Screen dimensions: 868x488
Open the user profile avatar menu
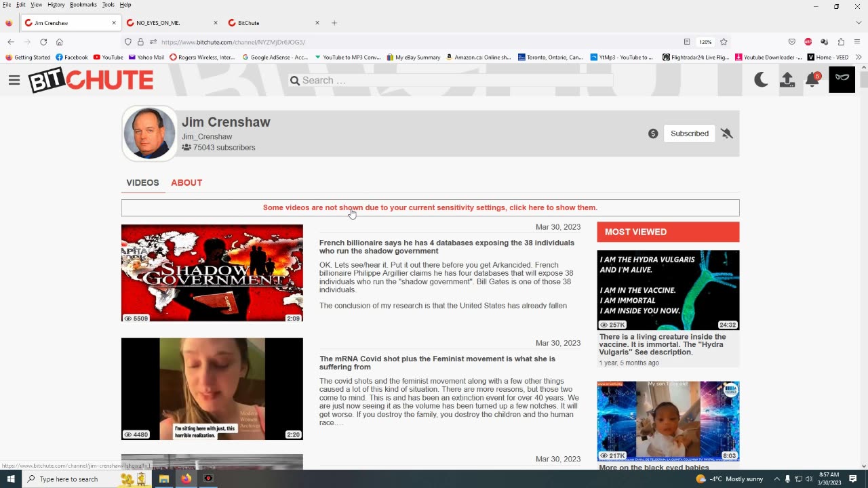(842, 80)
